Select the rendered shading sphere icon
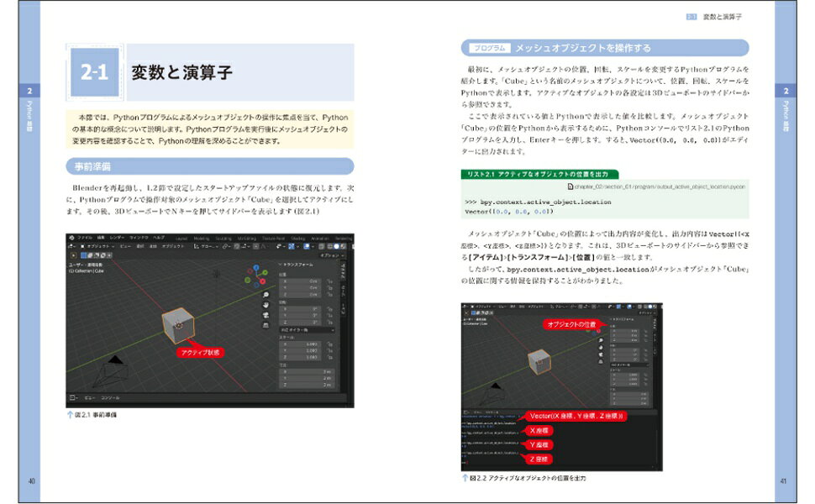This screenshot has height=504, width=815. pyautogui.click(x=342, y=246)
